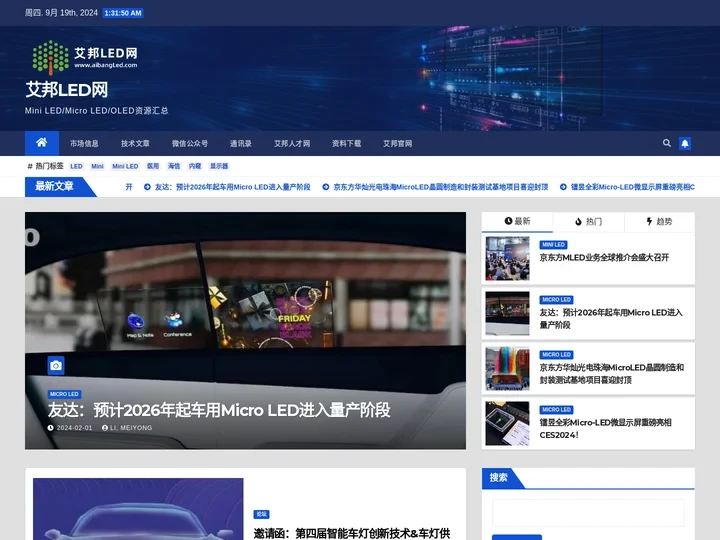
Task: Select the LED hot tag
Action: pyautogui.click(x=76, y=166)
